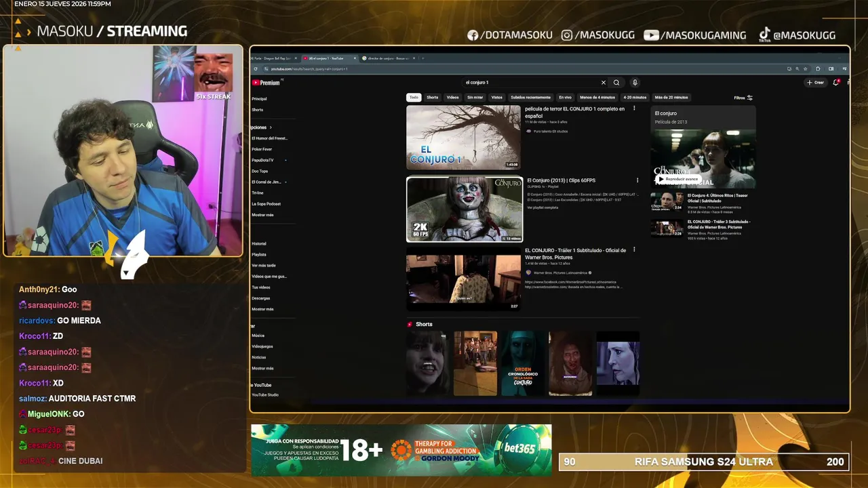This screenshot has height=488, width=868.
Task: Switch to the Dragon Ball Rap browser tab
Action: (x=275, y=58)
